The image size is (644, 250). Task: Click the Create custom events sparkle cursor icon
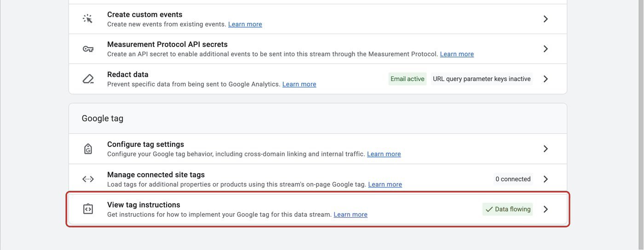(x=87, y=19)
